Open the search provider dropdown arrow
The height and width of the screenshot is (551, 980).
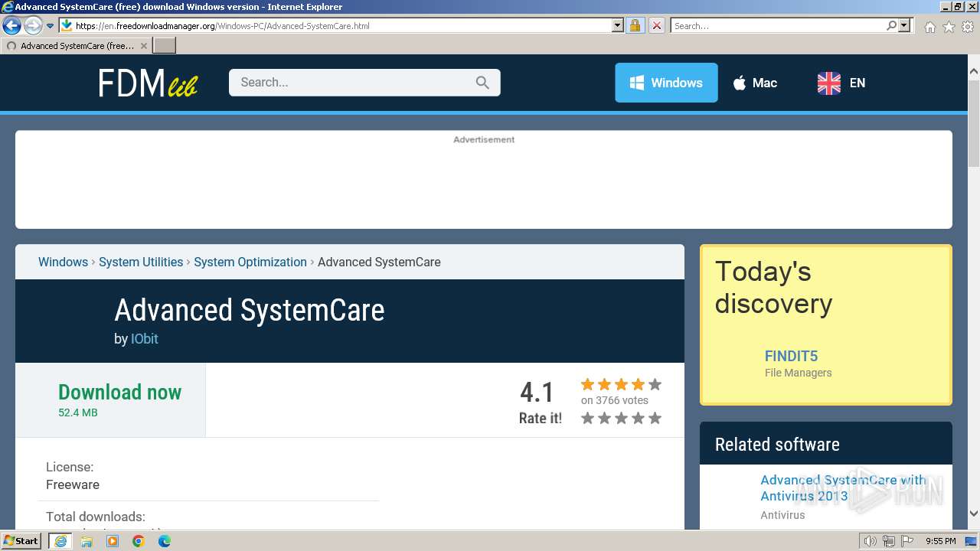coord(904,26)
